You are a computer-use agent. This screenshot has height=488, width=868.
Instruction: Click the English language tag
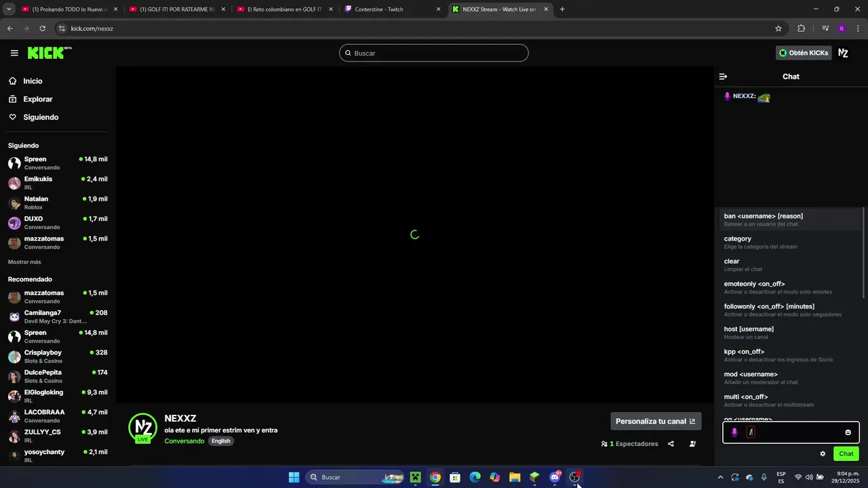(x=220, y=441)
